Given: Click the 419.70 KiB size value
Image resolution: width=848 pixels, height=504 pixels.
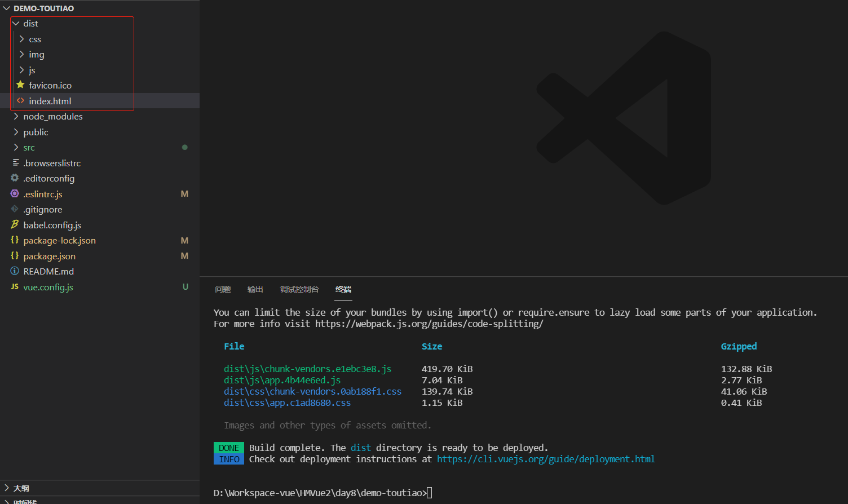Looking at the screenshot, I should click(447, 369).
